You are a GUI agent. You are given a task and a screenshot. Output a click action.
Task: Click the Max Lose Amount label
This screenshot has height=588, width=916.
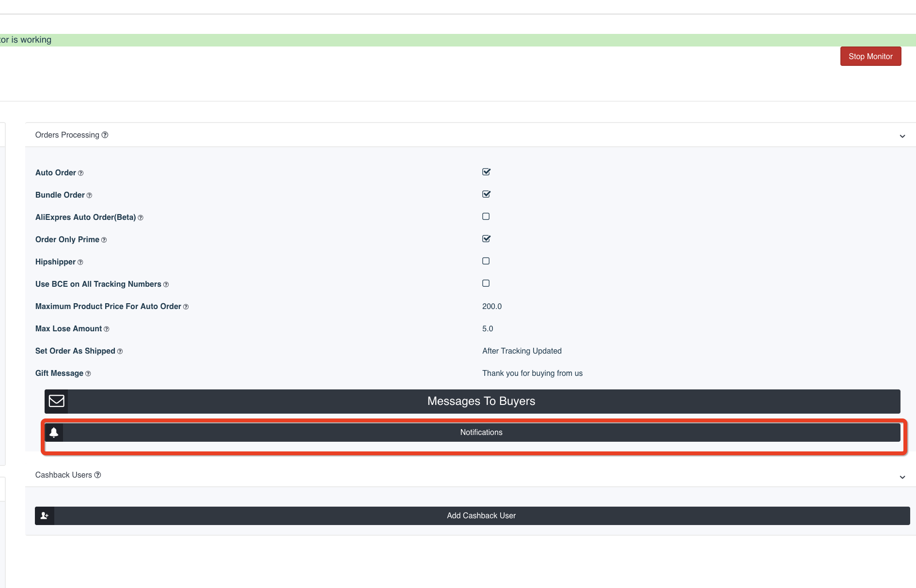tap(68, 329)
